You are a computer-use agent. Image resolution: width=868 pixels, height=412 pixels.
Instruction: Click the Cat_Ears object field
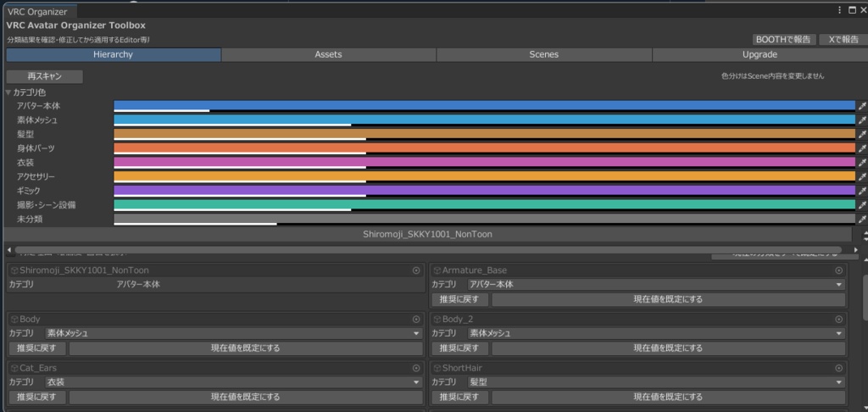[216, 368]
